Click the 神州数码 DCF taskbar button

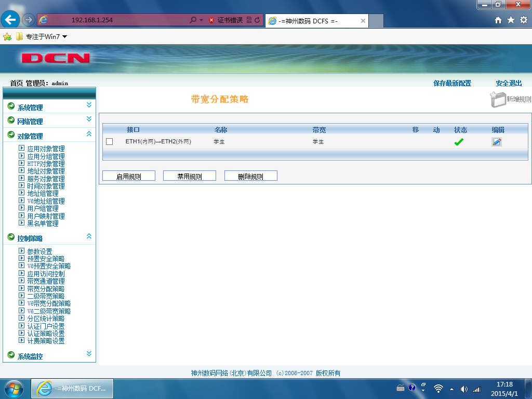72,389
